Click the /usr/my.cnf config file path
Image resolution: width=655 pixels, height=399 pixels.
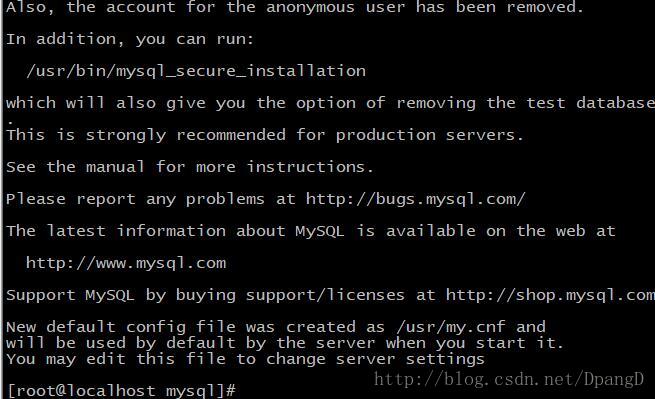pos(451,327)
